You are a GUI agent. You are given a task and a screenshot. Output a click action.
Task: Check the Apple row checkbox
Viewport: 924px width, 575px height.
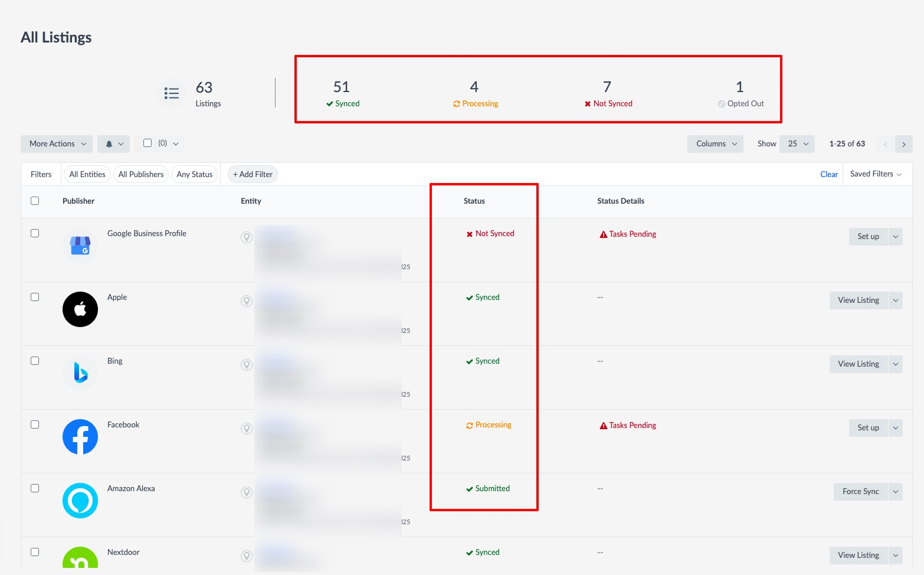[35, 297]
